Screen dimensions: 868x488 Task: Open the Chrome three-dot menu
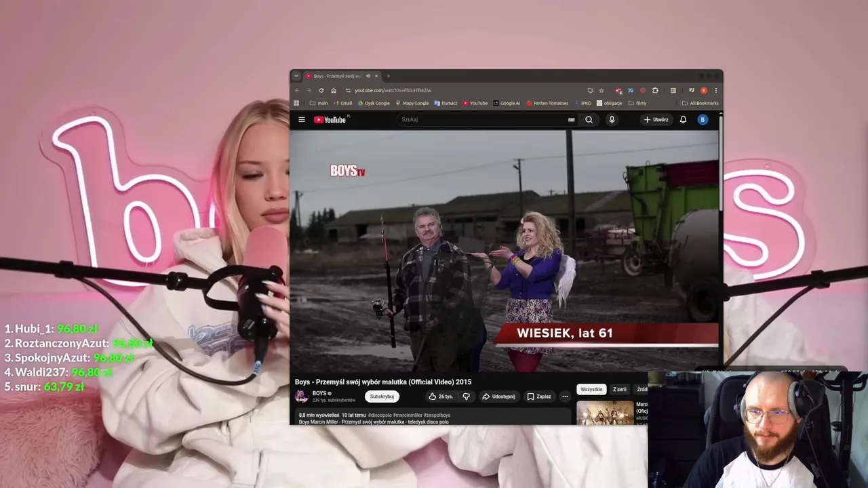pyautogui.click(x=715, y=90)
